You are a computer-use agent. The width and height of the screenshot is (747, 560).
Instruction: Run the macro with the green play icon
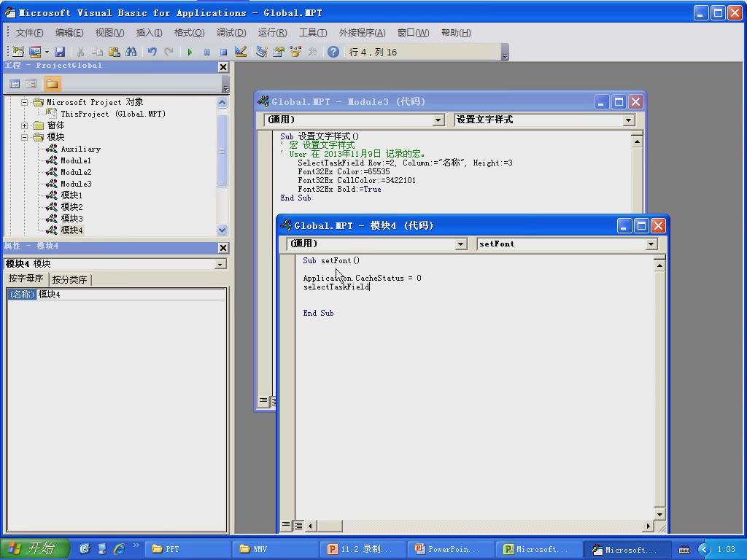click(x=190, y=52)
